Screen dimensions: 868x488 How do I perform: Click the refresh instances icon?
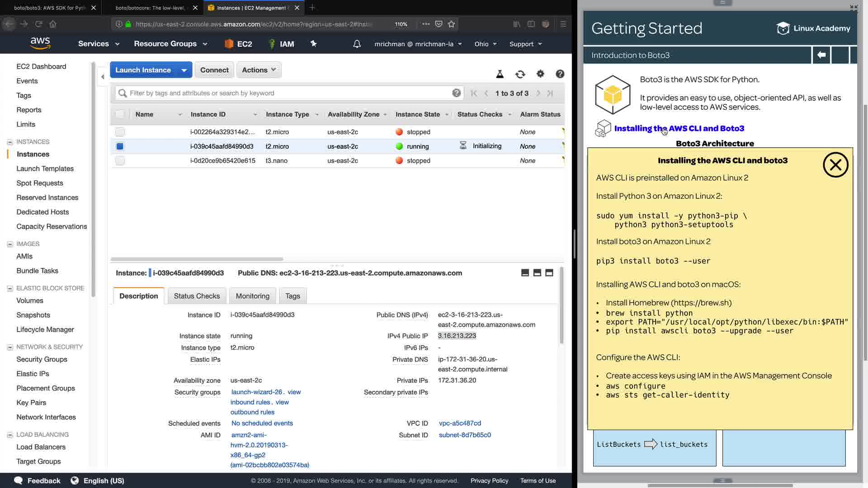click(x=520, y=74)
